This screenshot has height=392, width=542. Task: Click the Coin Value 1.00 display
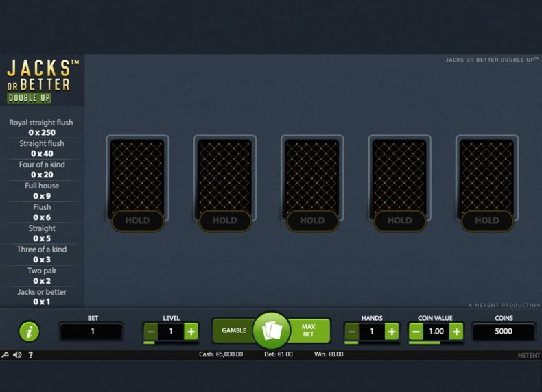tap(436, 332)
